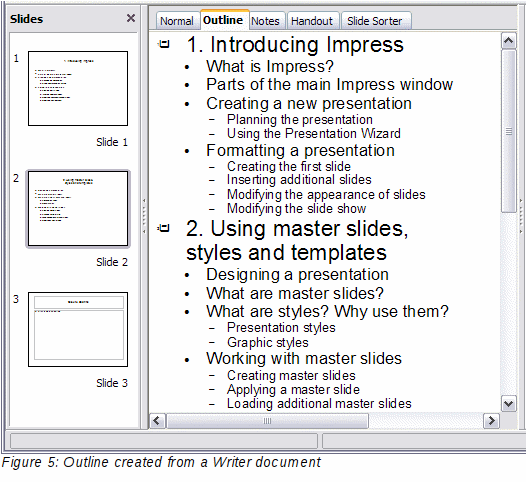Viewport: 526px width, 482px height.
Task: Click the 'What is Impress?' bullet
Action: (x=270, y=66)
